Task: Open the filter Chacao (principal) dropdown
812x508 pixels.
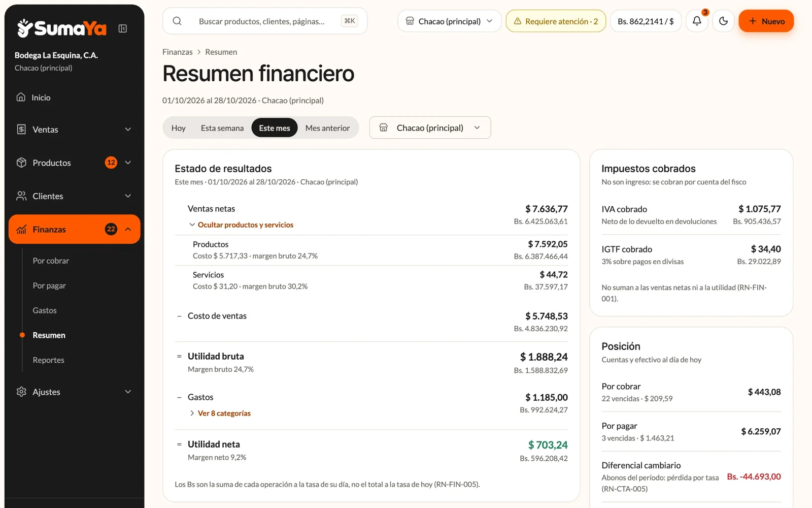Action: click(430, 128)
